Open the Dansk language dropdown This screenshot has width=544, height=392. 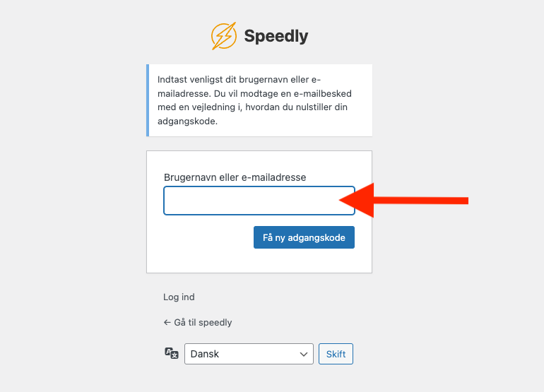[249, 354]
